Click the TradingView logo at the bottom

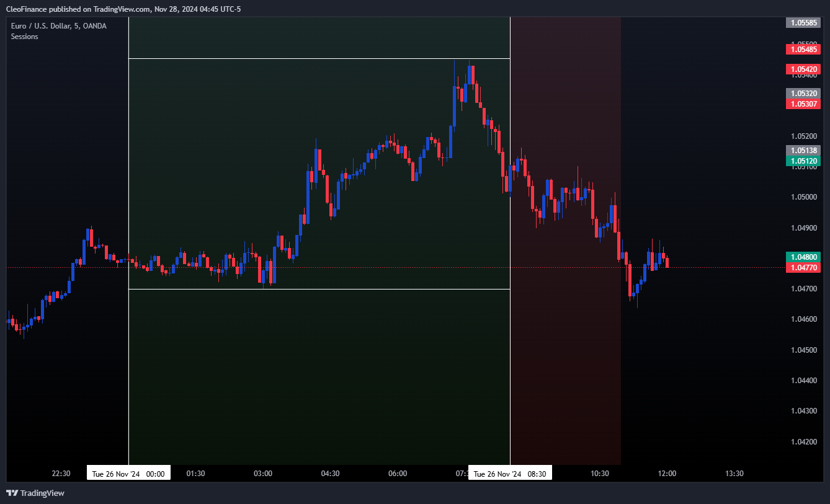(x=35, y=493)
